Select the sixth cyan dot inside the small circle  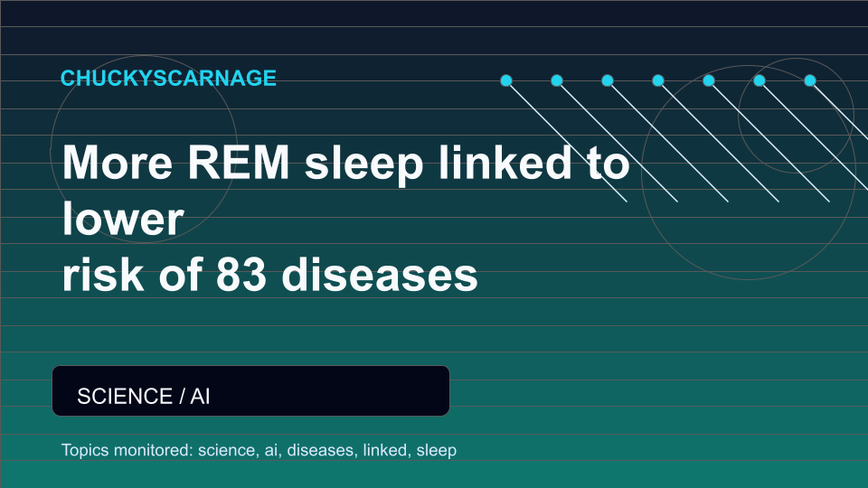tap(759, 80)
